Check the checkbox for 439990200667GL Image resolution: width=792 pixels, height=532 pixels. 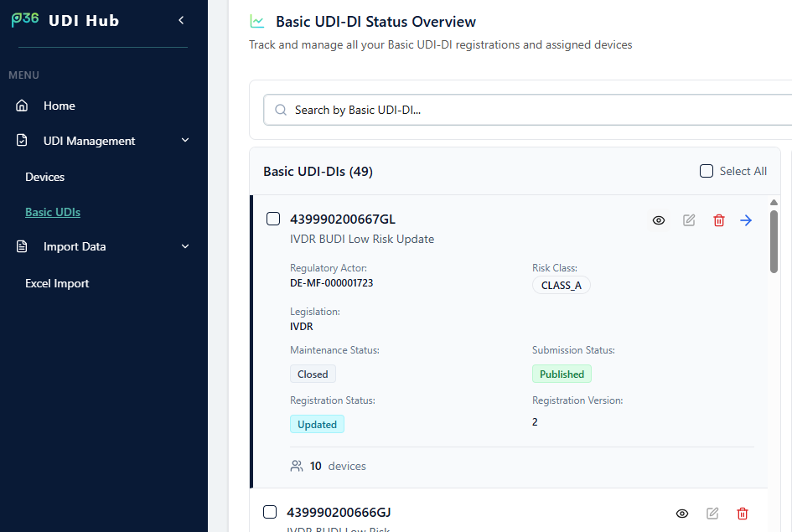273,218
